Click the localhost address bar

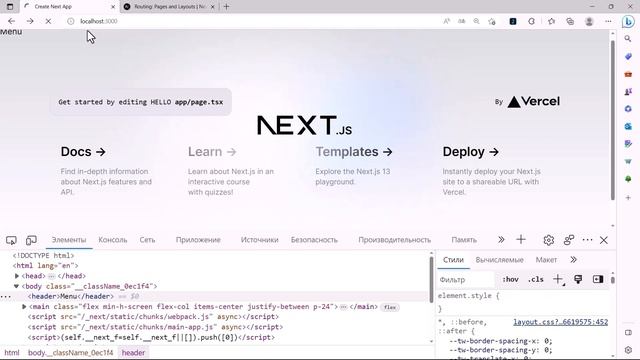pos(253,21)
